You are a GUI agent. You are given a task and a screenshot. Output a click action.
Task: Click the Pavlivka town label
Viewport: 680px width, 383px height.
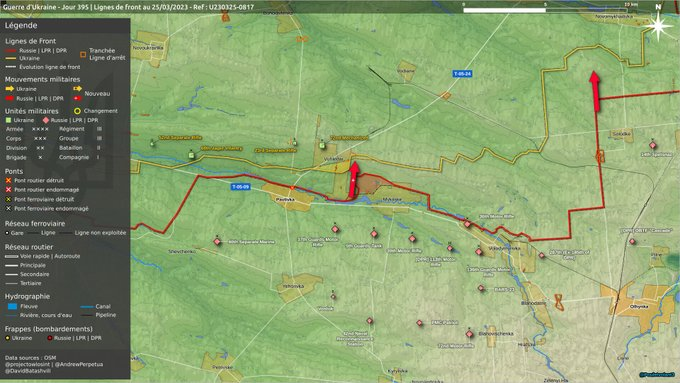pos(285,200)
